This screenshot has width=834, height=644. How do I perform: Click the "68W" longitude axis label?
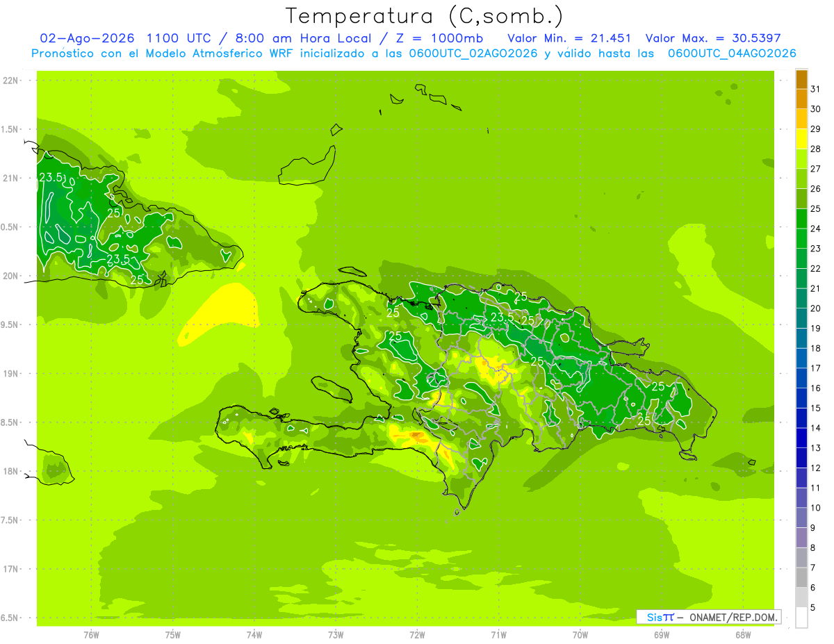[x=743, y=635]
